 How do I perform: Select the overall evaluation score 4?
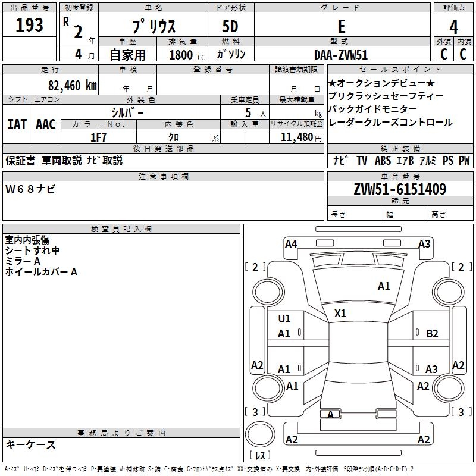[x=453, y=27]
